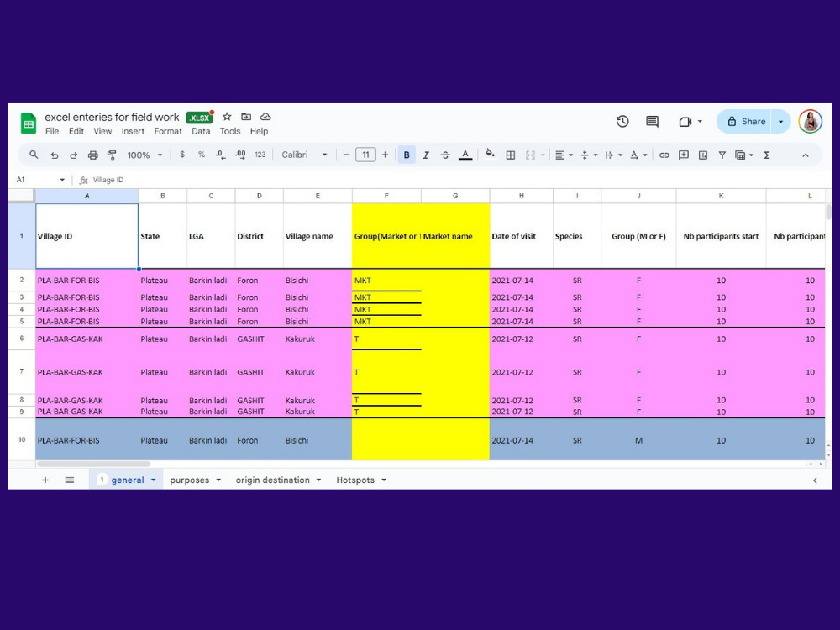Click the formula bar showing Village ID
This screenshot has width=840, height=630.
(x=455, y=180)
